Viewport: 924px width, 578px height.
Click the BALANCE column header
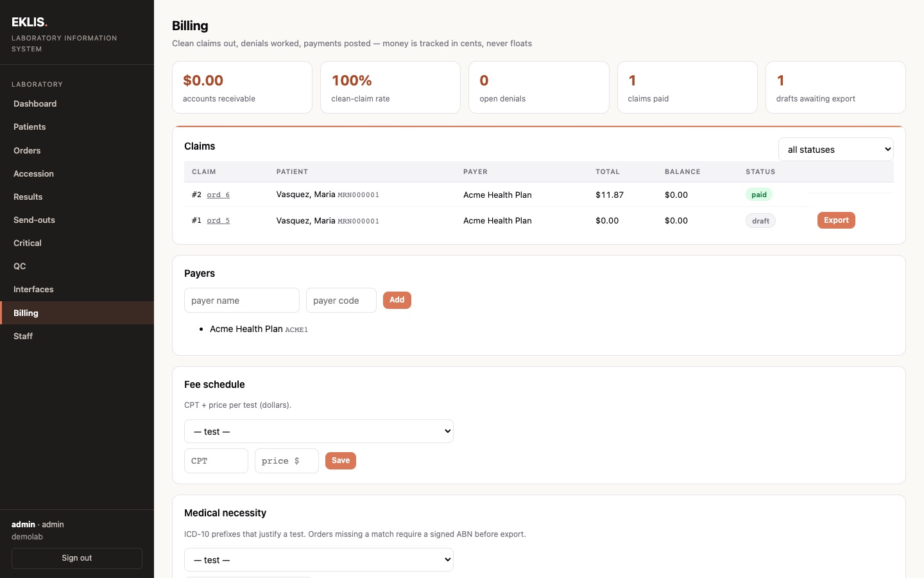pos(682,171)
